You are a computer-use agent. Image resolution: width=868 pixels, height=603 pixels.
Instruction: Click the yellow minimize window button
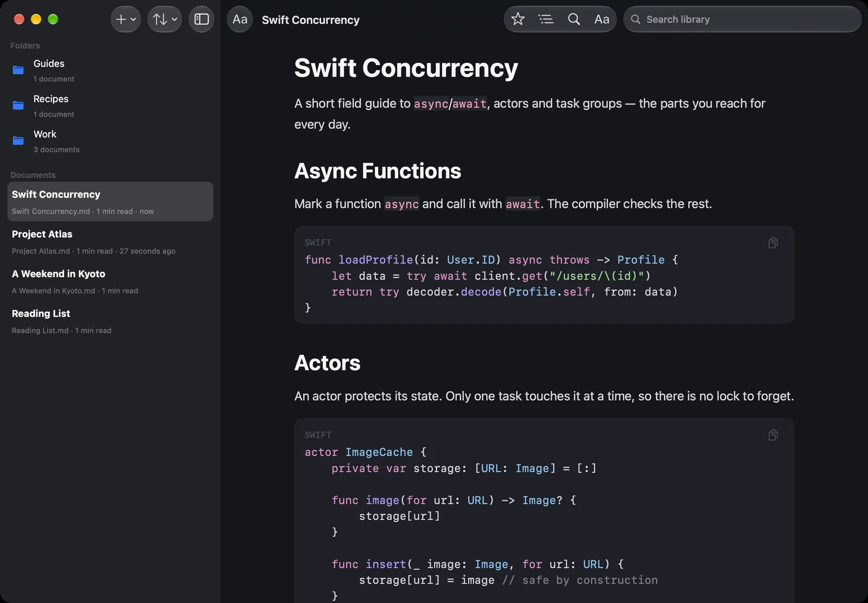click(x=36, y=20)
